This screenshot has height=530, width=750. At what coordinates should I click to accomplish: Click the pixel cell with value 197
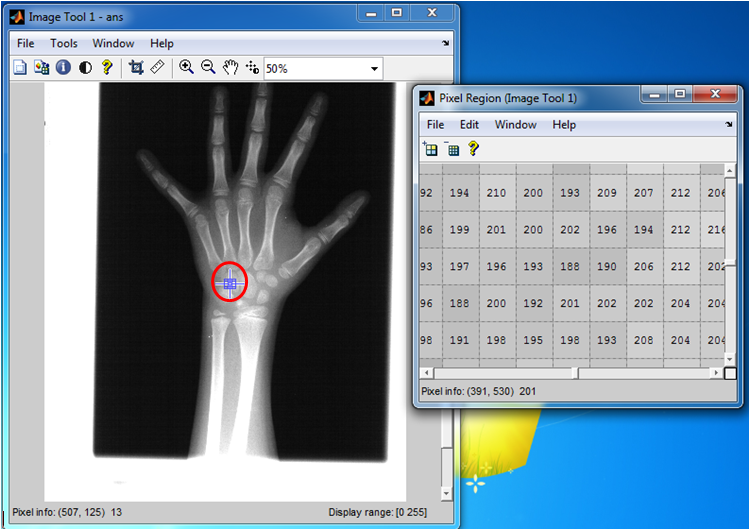[x=459, y=266]
